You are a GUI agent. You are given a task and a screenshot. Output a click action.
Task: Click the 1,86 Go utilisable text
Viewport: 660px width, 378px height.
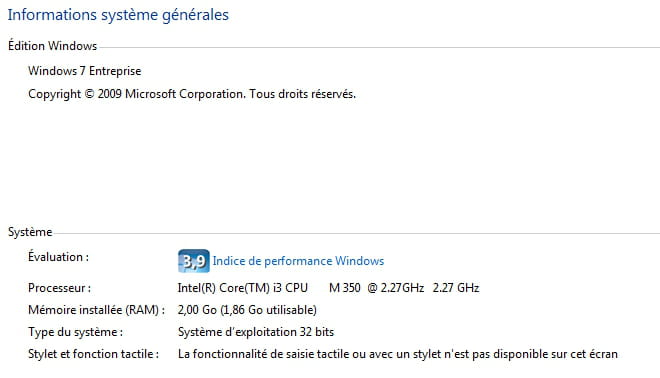[x=269, y=310]
